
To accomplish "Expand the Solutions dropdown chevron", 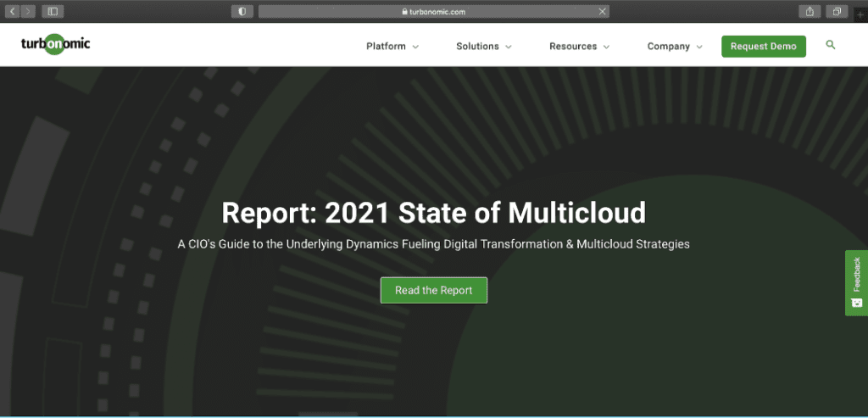I will [509, 47].
